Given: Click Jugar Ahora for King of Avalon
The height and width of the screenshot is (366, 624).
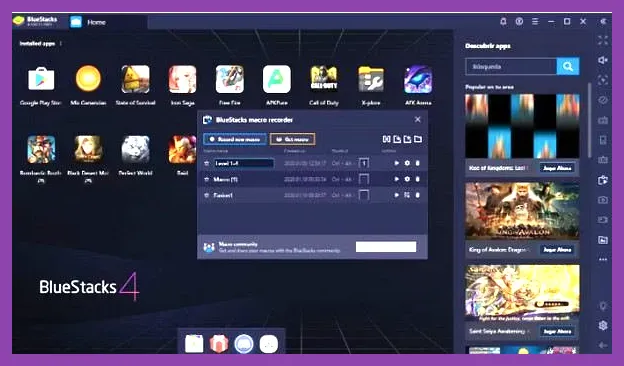Looking at the screenshot, I should 557,249.
